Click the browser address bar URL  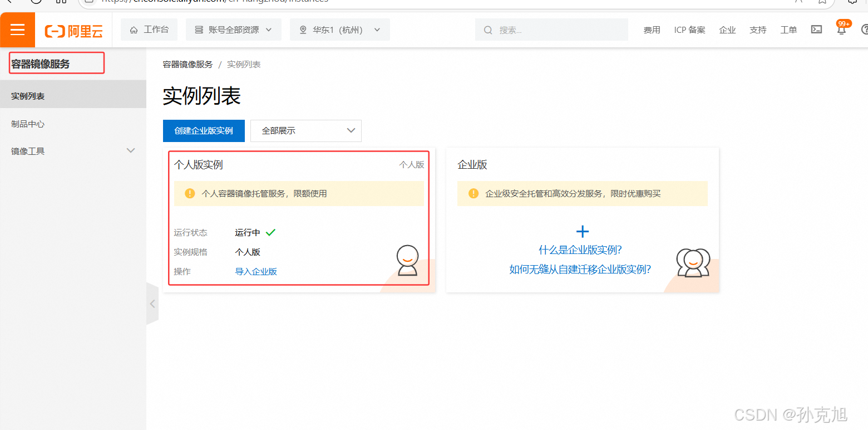point(215,2)
